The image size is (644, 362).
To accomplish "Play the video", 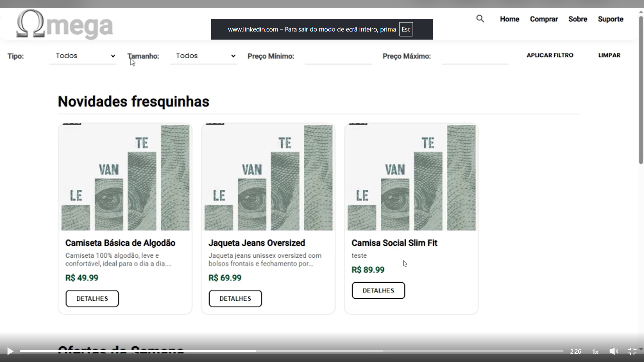I will (x=10, y=351).
